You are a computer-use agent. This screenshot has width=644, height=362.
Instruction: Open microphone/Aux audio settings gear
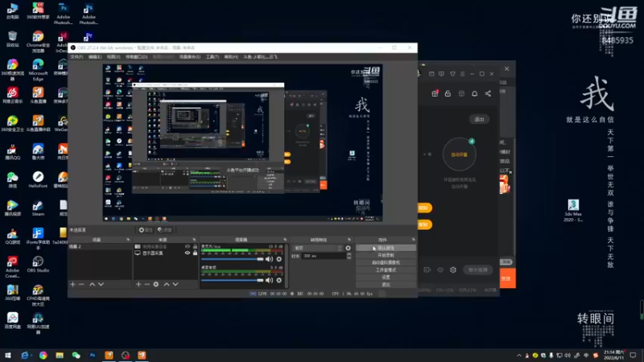pos(279,259)
